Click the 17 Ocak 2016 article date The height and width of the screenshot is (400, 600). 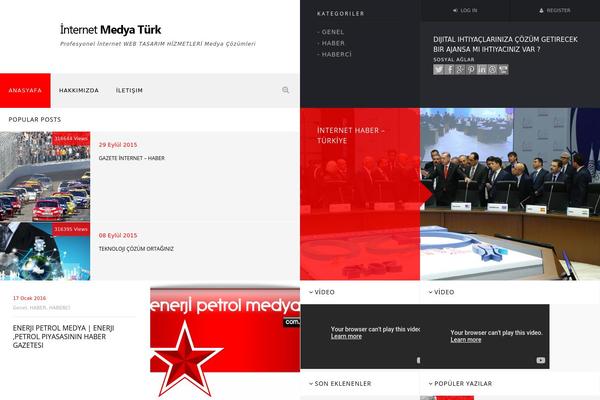pos(29,298)
